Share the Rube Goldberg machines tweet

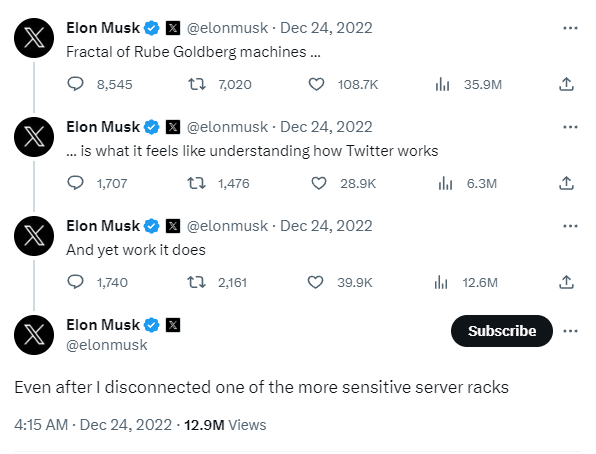pyautogui.click(x=566, y=84)
